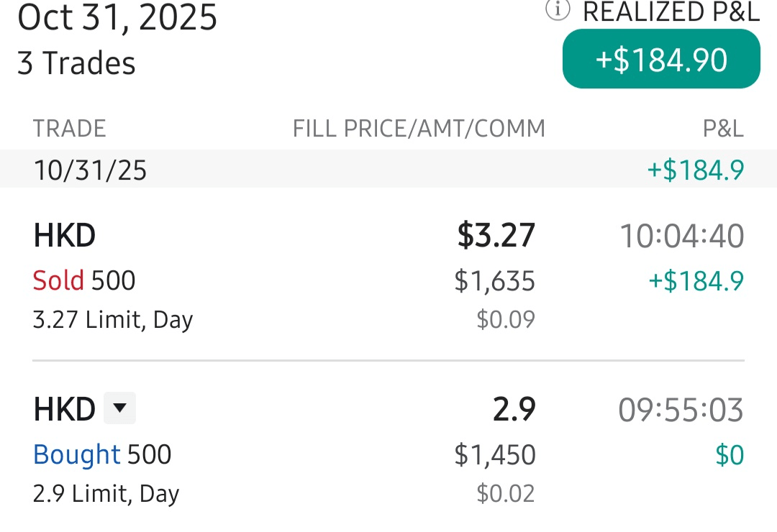This screenshot has width=777, height=532.
Task: Expand the HKD bought trade dropdown arrow
Action: click(x=119, y=409)
